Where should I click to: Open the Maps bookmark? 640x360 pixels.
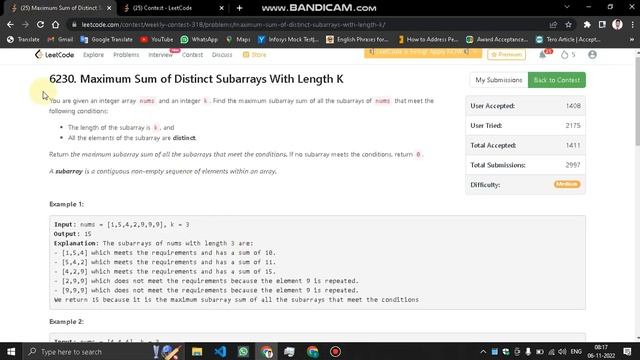click(x=238, y=40)
